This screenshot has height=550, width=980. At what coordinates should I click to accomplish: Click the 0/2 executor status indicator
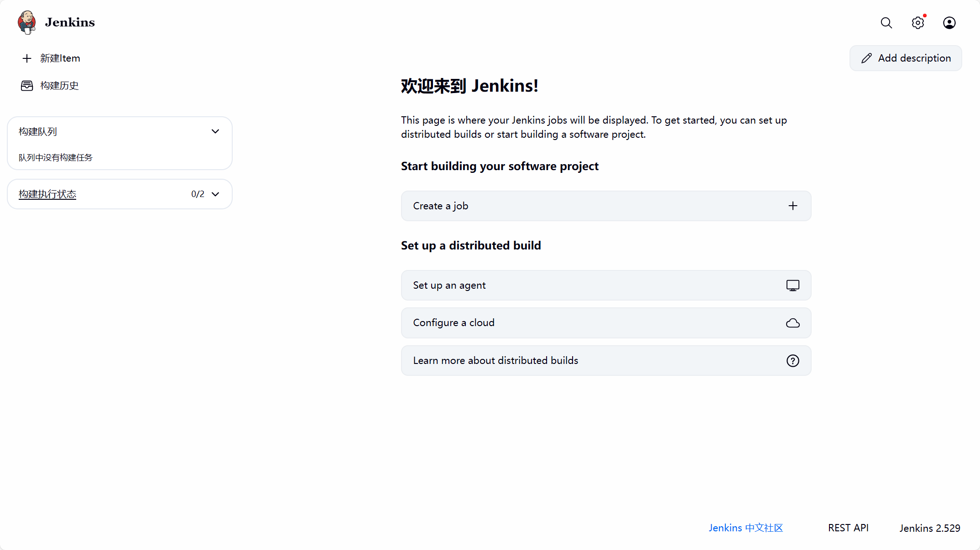coord(197,194)
